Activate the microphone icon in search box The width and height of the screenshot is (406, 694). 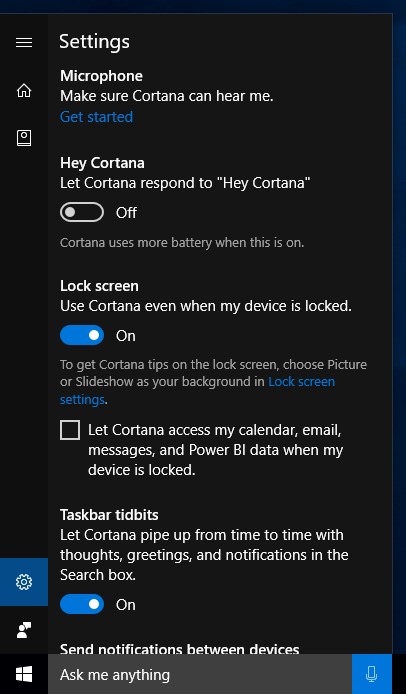372,674
